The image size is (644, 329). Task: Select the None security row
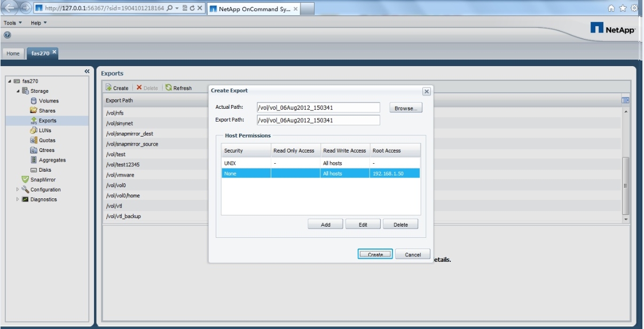[320, 173]
